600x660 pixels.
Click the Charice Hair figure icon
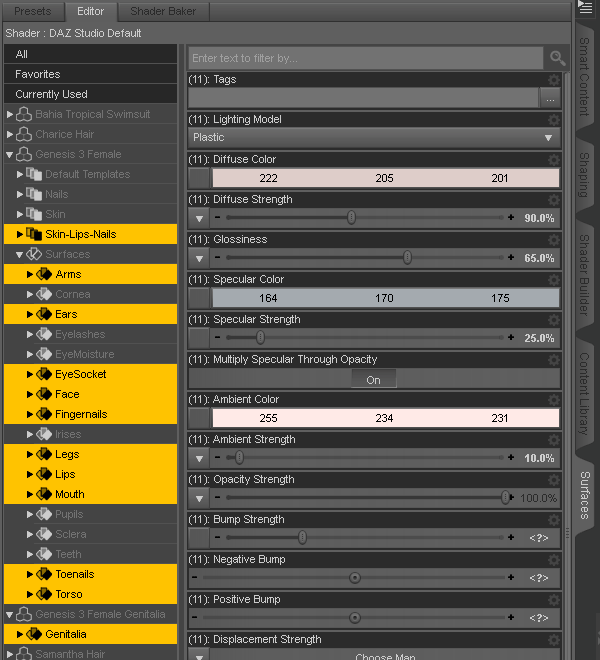[x=24, y=134]
